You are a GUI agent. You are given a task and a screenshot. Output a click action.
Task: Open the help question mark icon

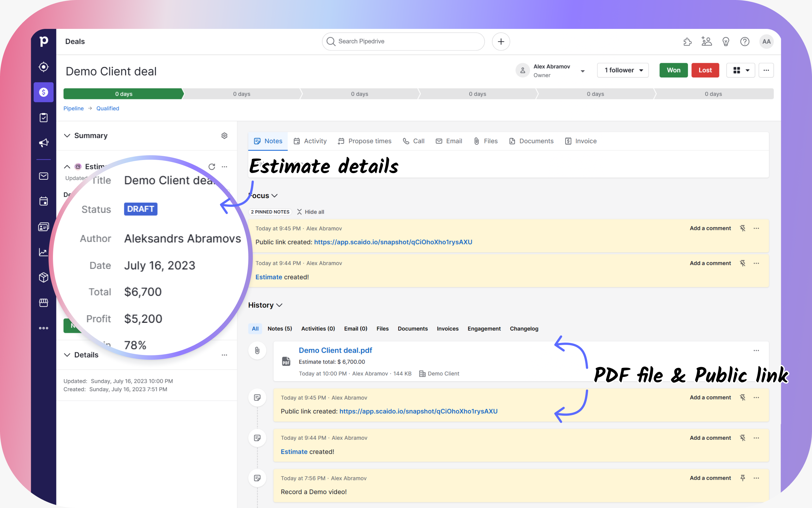(x=745, y=42)
